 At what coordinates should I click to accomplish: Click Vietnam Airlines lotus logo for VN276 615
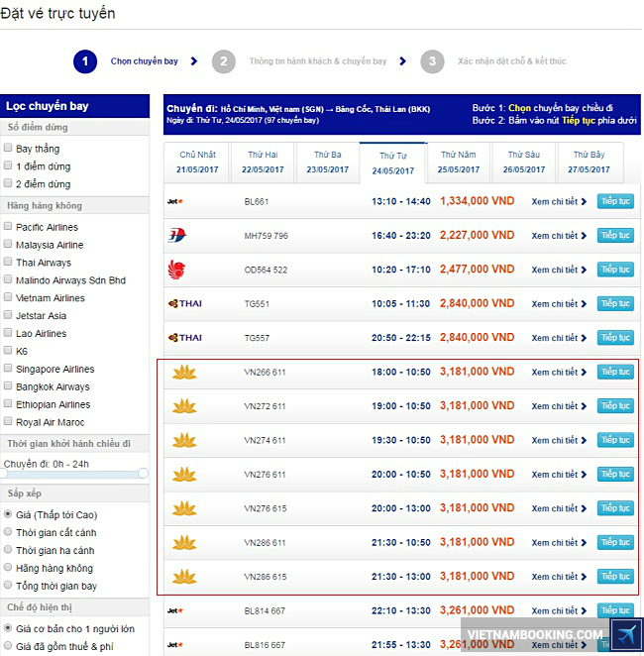coord(184,508)
